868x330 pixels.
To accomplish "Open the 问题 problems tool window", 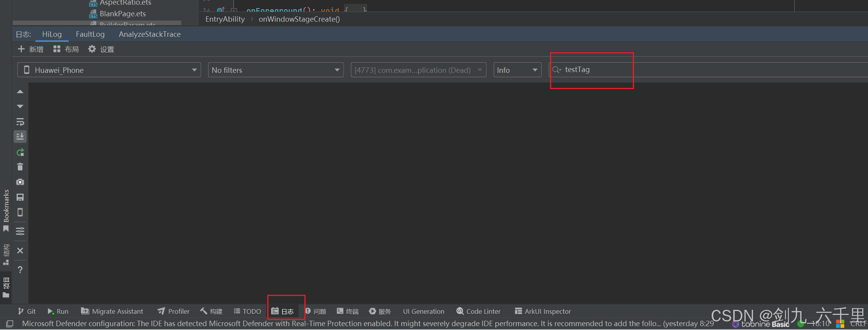I will [x=316, y=311].
